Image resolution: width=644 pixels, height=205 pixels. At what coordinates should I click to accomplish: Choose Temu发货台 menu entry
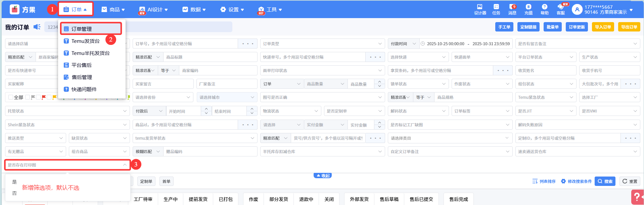[86, 41]
